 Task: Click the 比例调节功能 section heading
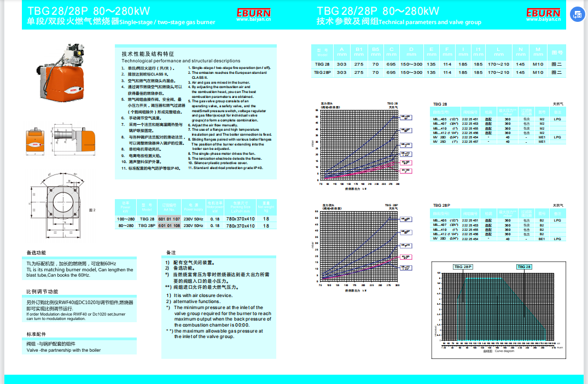pyautogui.click(x=42, y=292)
